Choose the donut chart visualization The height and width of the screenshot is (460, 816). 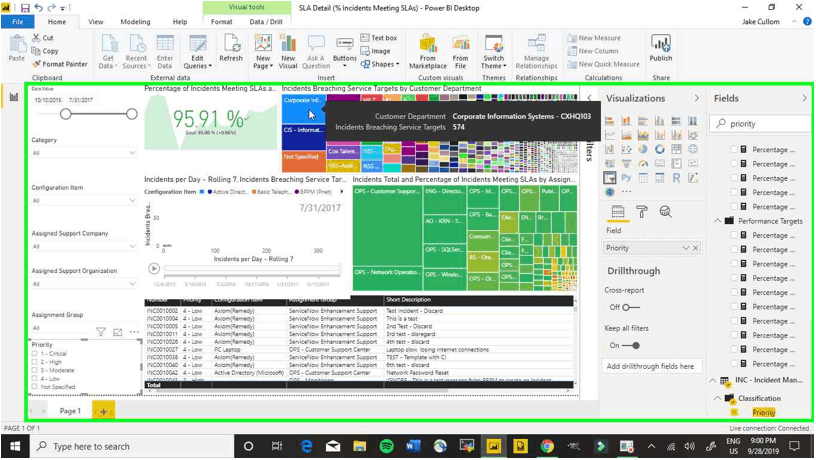point(659,149)
